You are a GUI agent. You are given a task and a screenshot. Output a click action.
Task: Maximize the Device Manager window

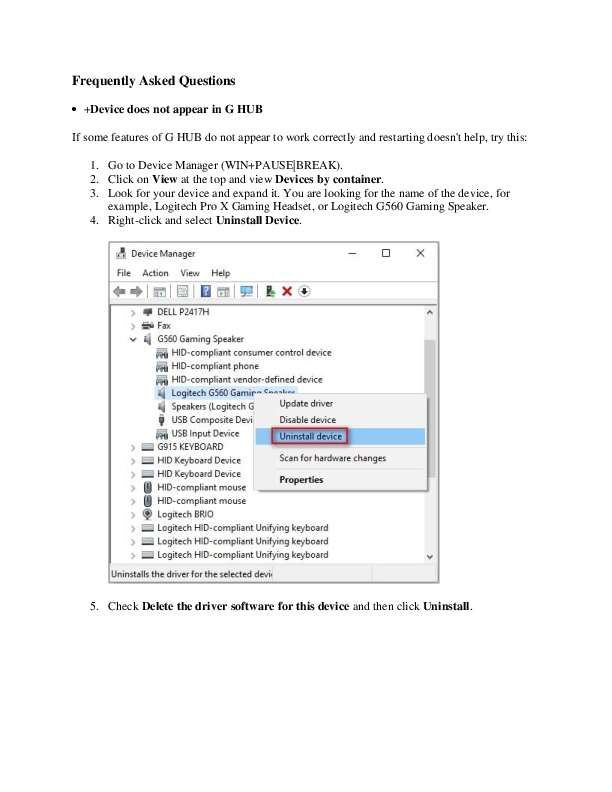point(386,253)
